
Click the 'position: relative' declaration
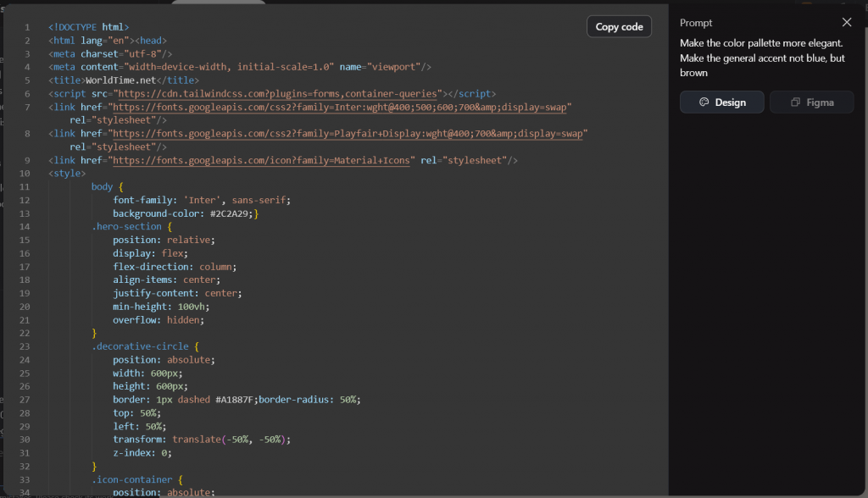164,241
